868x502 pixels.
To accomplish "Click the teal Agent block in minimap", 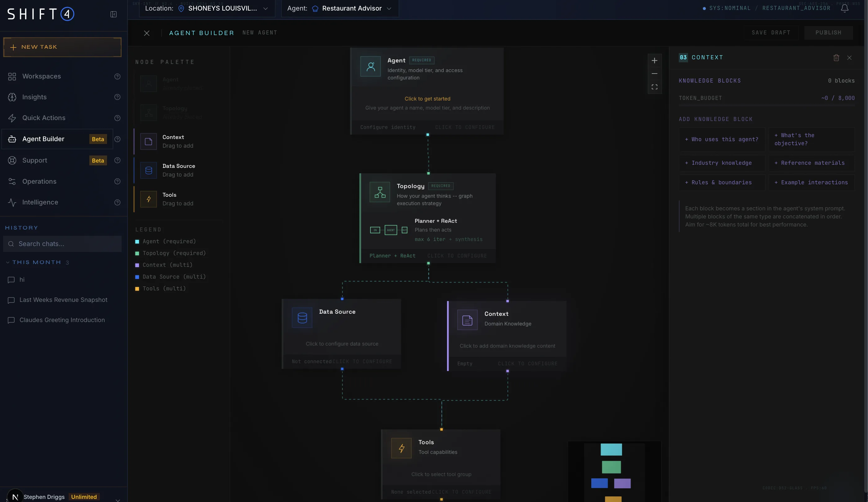I will (x=611, y=450).
